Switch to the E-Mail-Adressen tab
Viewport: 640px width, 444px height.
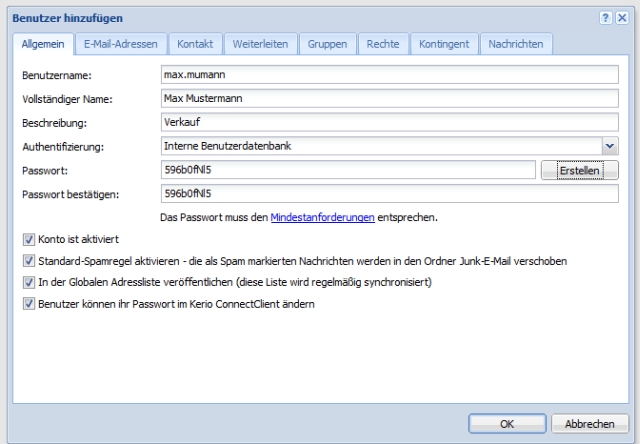121,44
